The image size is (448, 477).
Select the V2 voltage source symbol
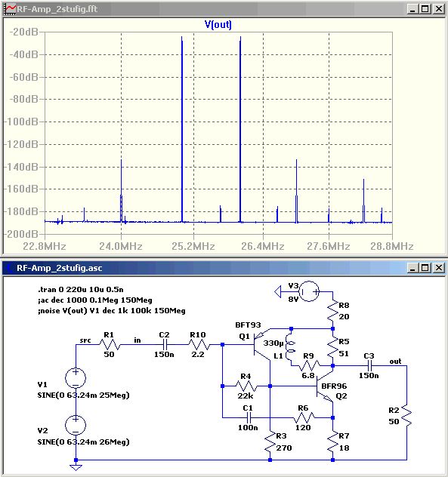pos(76,425)
